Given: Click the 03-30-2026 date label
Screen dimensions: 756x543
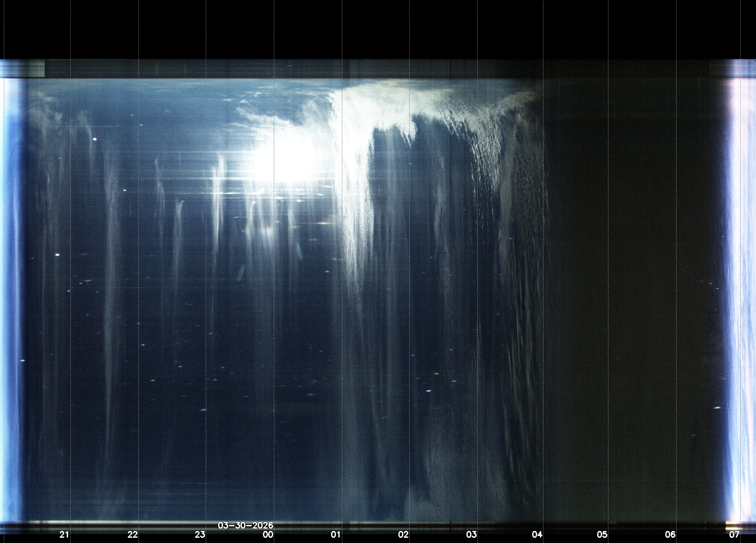Looking at the screenshot, I should pos(245,526).
